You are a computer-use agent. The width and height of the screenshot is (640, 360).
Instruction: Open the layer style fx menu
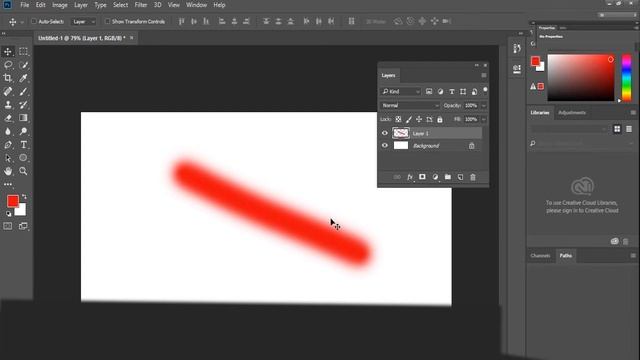click(410, 177)
